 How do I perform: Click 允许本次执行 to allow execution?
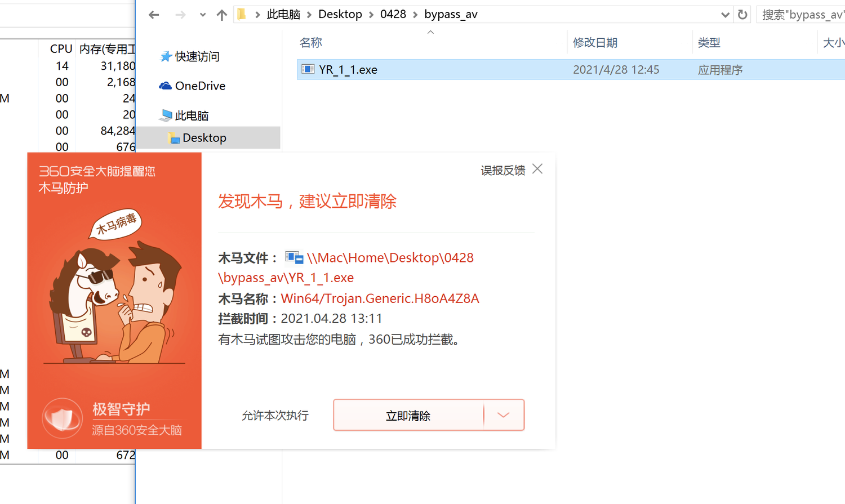[275, 416]
